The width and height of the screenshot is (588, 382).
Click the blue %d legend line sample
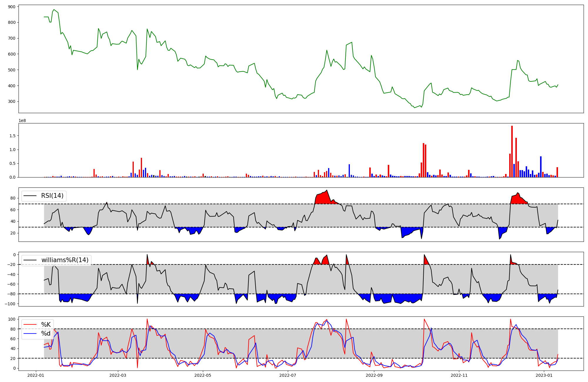[30, 334]
